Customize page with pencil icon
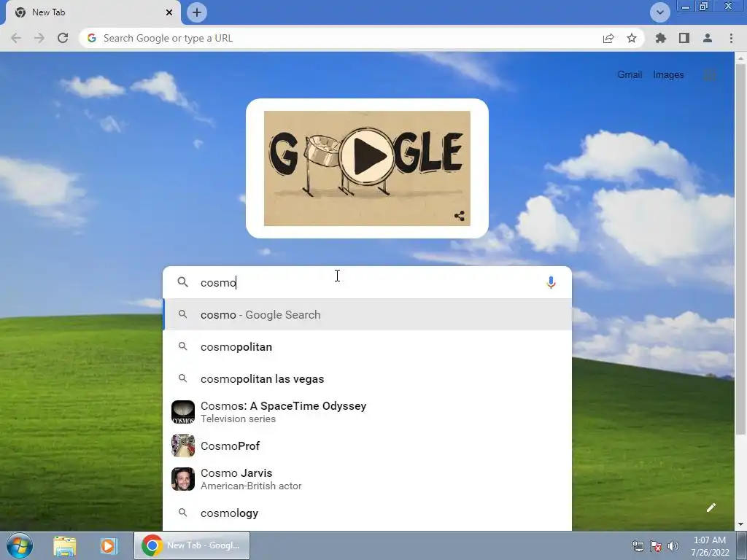 click(x=711, y=507)
